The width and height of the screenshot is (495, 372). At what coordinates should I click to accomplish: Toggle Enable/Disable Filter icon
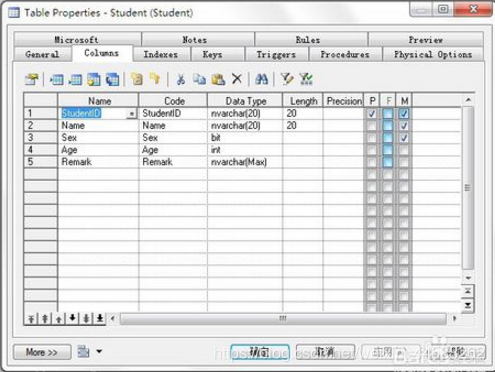coord(306,79)
